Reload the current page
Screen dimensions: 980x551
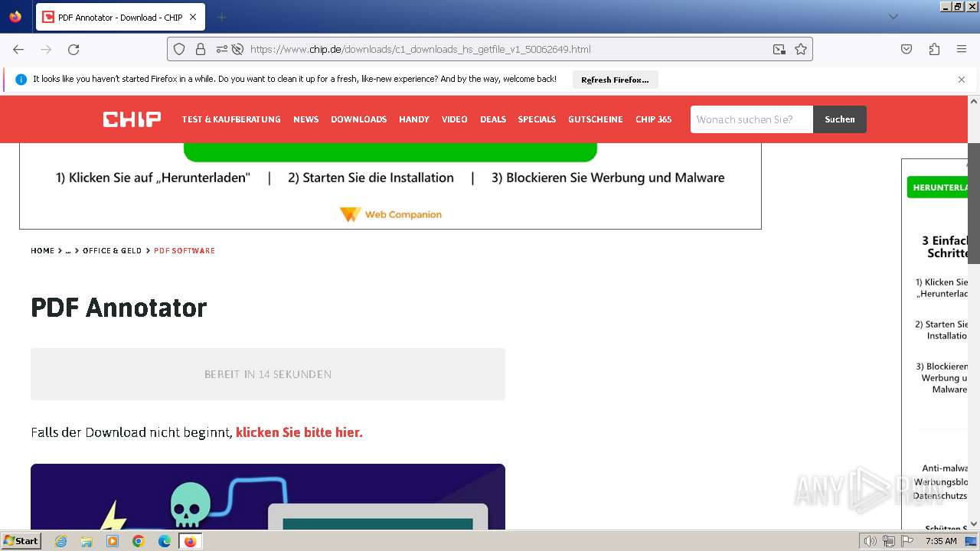click(73, 49)
